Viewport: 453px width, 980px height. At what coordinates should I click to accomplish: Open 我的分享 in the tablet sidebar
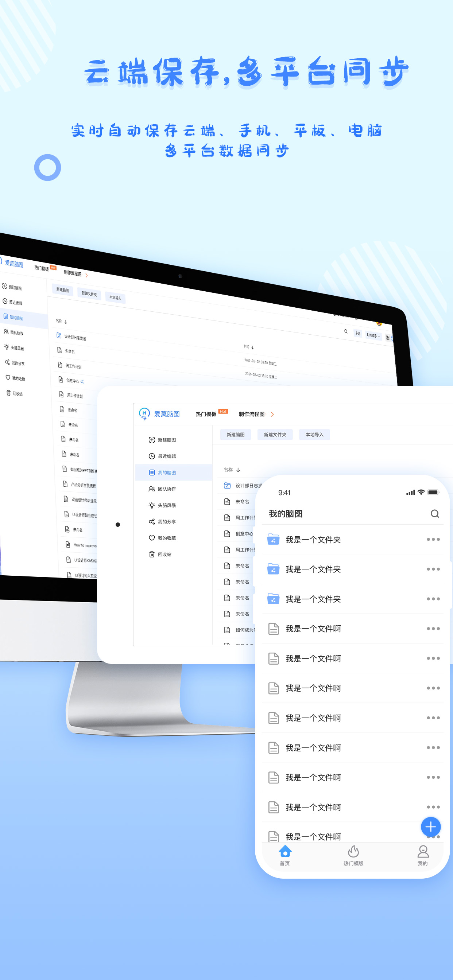click(x=163, y=522)
